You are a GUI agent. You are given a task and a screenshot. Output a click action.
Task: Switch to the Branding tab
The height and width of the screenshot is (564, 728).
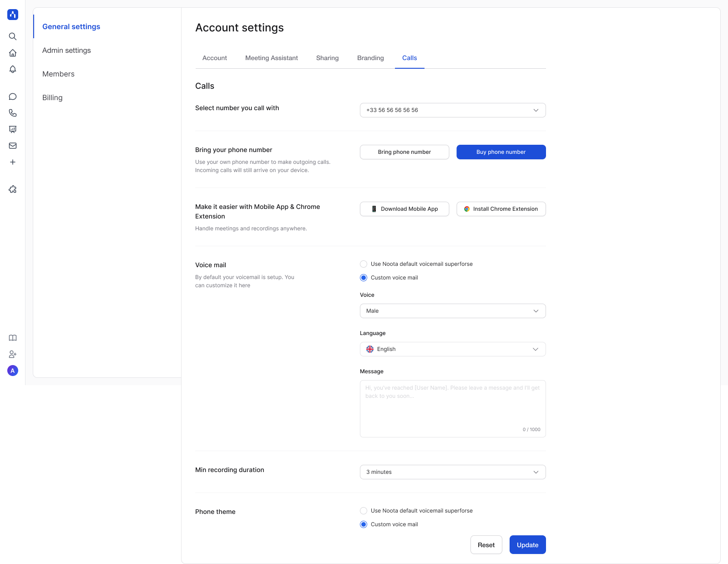click(370, 58)
